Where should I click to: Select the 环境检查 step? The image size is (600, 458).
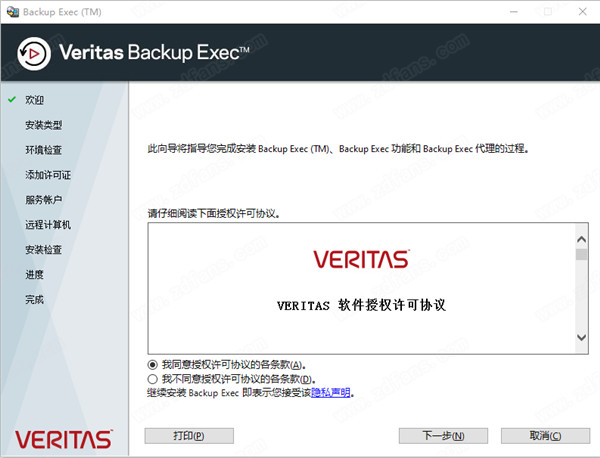pos(44,150)
